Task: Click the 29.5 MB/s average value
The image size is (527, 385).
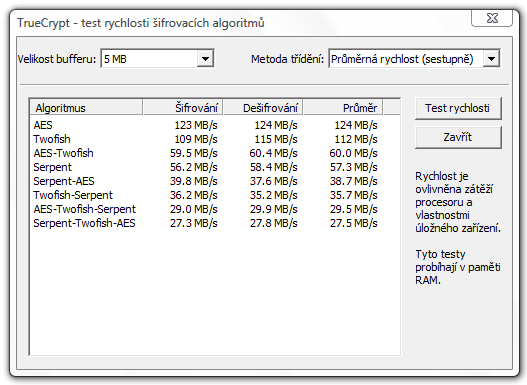Action: pos(354,209)
